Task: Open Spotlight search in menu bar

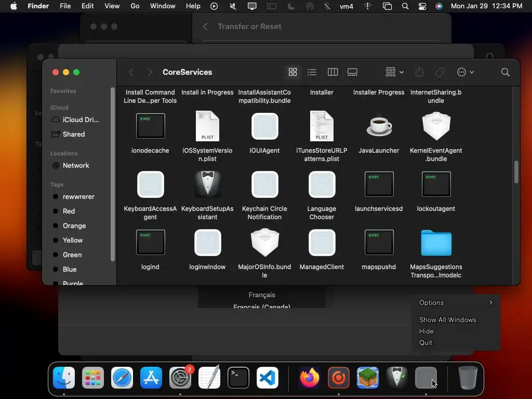Action: coord(405,6)
